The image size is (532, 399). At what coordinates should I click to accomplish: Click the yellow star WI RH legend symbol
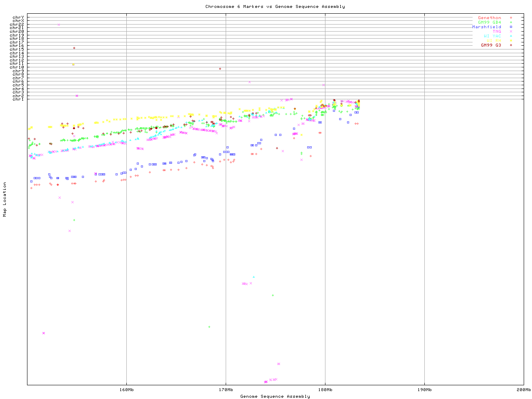pos(511,41)
